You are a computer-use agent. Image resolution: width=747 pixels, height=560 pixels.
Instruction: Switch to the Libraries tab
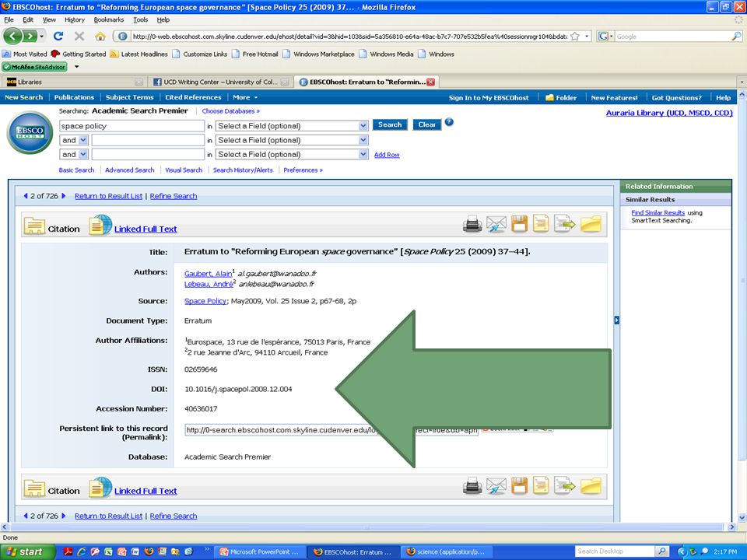click(74, 82)
